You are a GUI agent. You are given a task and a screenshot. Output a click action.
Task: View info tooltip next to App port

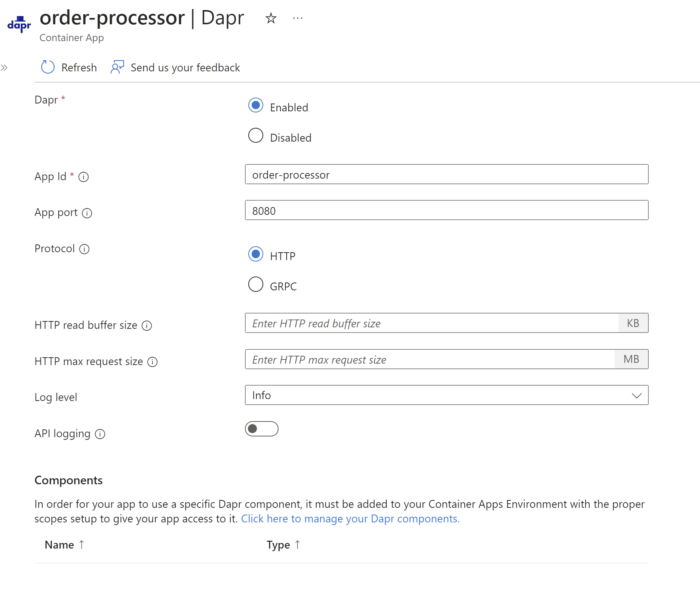(87, 214)
